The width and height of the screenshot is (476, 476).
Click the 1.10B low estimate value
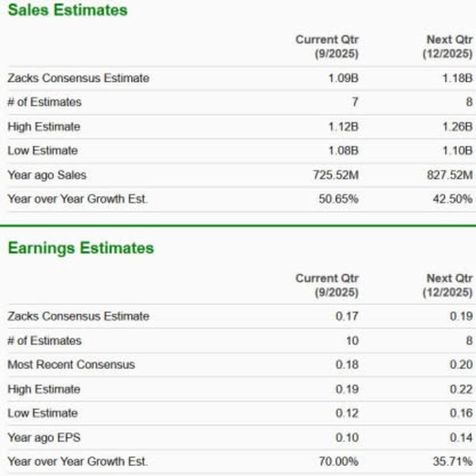point(457,151)
